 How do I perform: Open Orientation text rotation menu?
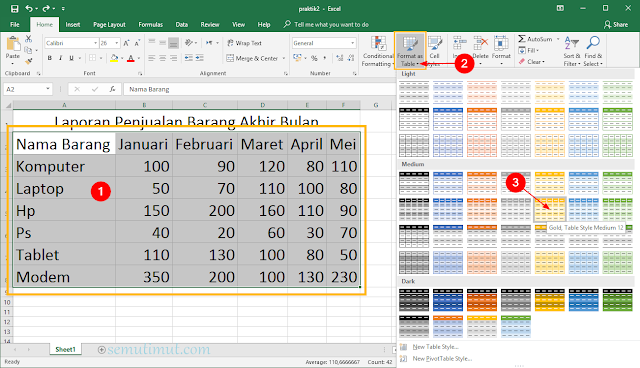click(190, 43)
